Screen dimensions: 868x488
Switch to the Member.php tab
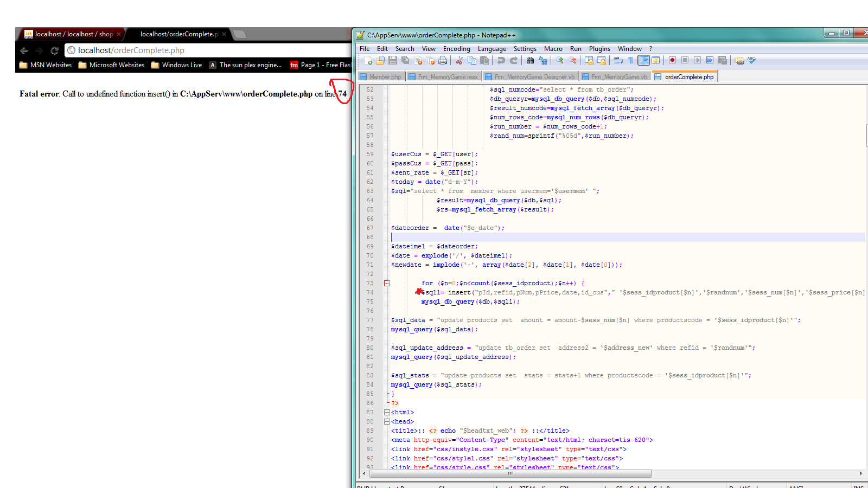381,77
